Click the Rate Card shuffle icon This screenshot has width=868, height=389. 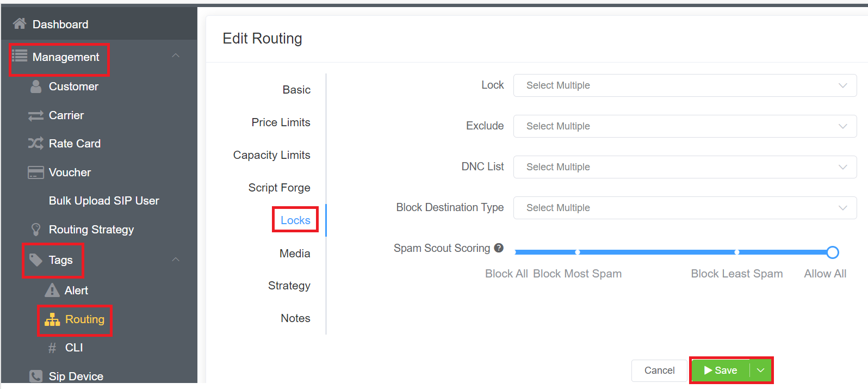point(36,144)
